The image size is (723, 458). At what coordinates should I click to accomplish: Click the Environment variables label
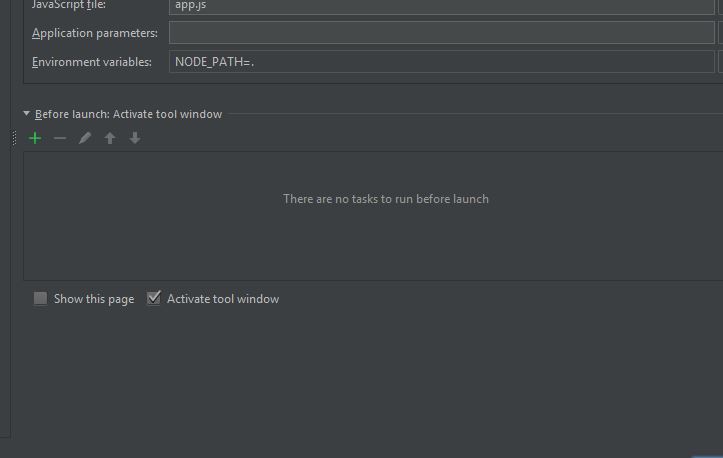[x=92, y=62]
